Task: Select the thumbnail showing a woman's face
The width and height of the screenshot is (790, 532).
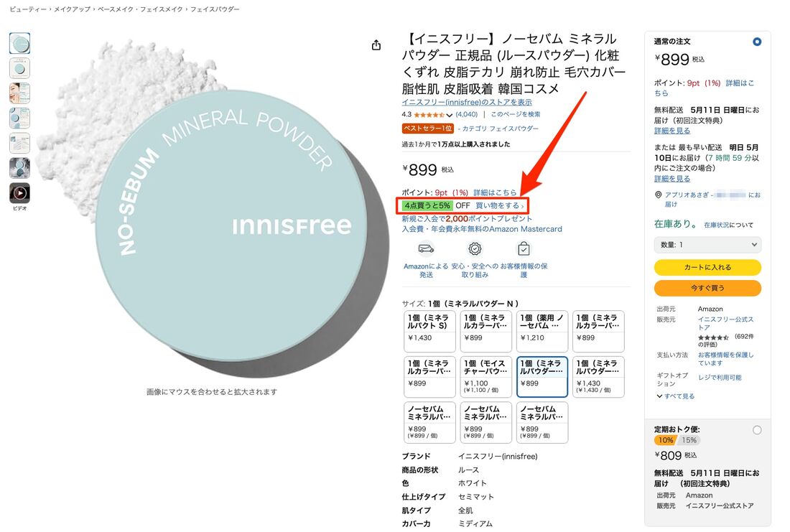Action: tap(19, 93)
